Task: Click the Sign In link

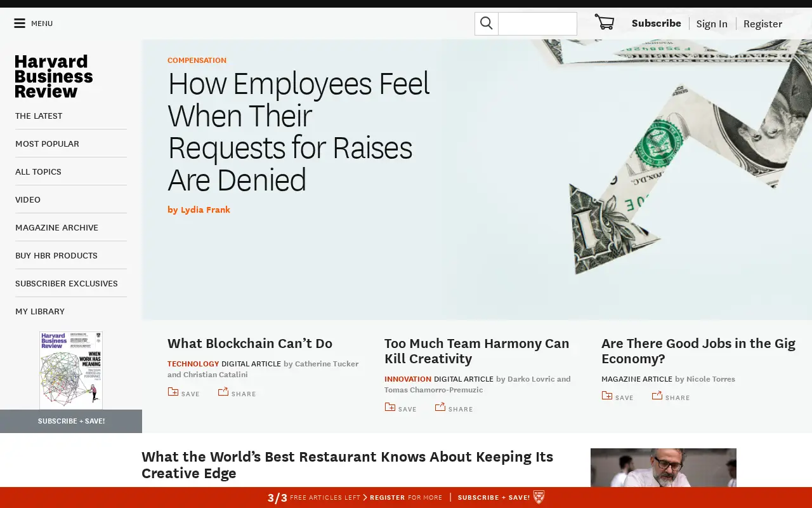Action: pos(712,23)
